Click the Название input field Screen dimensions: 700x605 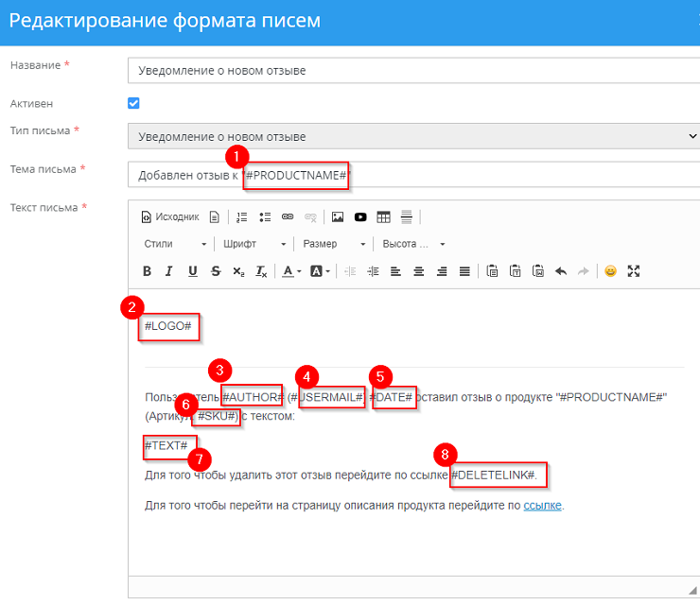[413, 70]
